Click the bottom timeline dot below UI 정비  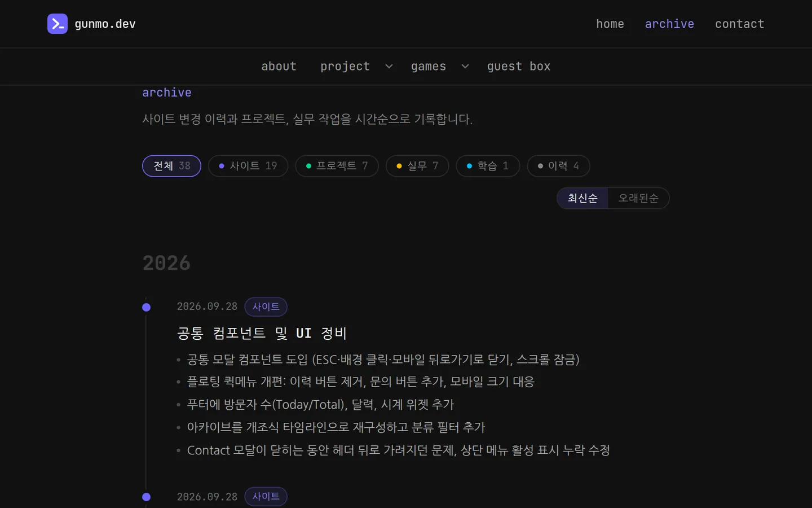pos(147,497)
